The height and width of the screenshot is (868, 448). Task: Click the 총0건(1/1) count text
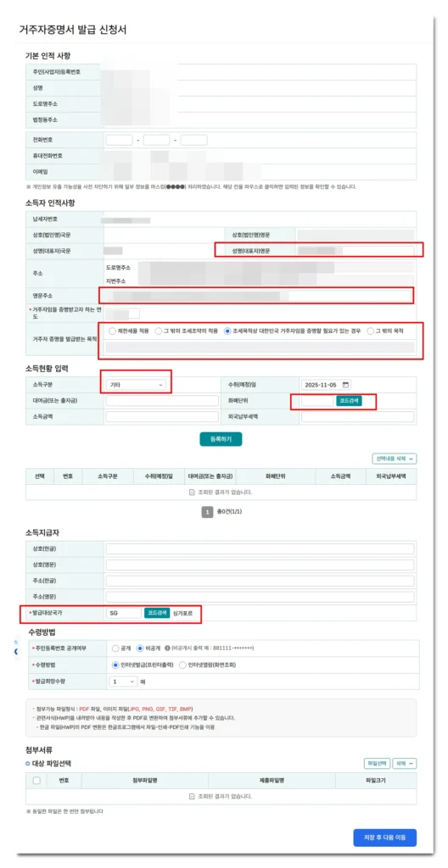[229, 512]
